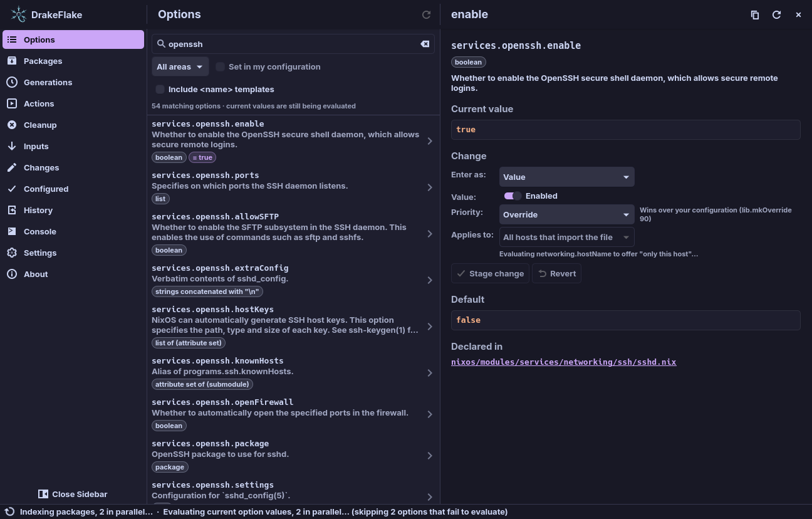Reload the enable detail panel
The width and height of the screenshot is (812, 519).
(x=776, y=14)
